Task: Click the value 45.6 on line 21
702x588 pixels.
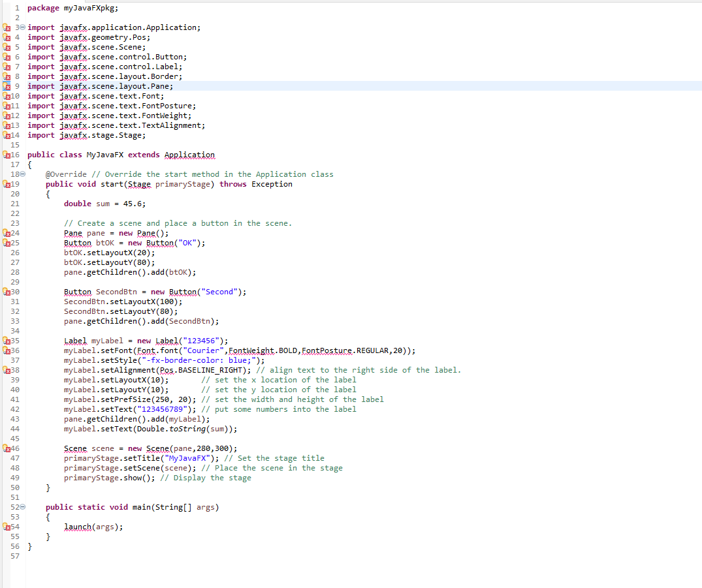Action: (133, 204)
